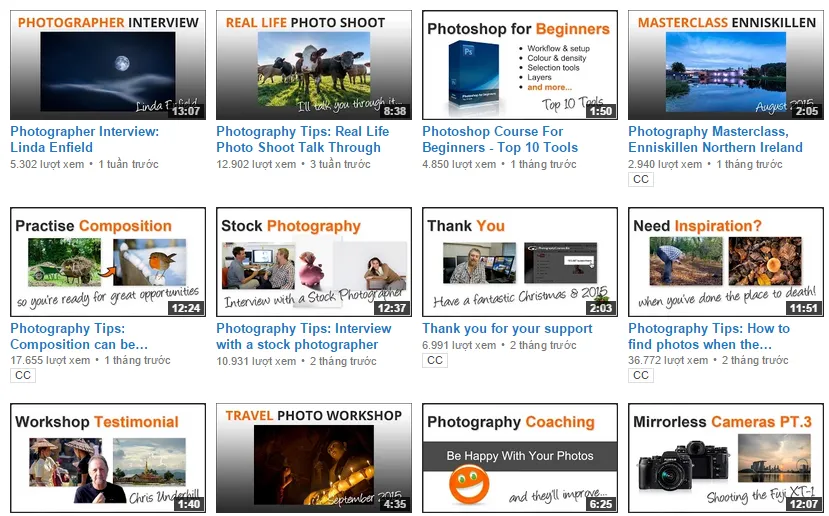The image size is (829, 516).
Task: Click 'Photoshop Course For Beginners' title link
Action: [x=500, y=140]
